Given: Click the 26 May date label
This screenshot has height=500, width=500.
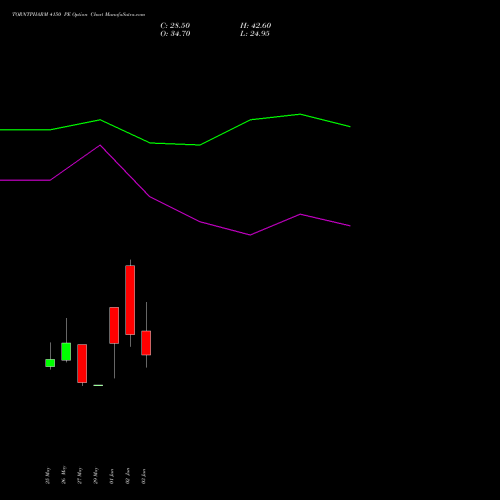Looking at the screenshot, I should coord(64,475).
